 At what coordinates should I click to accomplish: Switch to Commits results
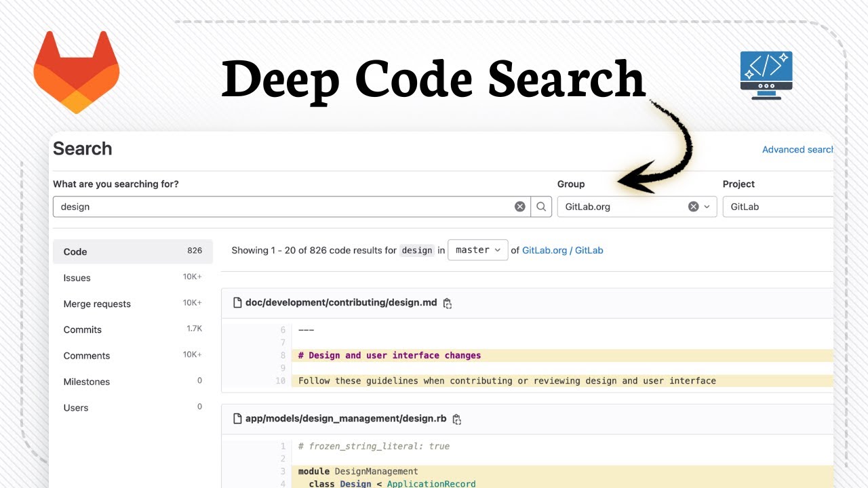pyautogui.click(x=133, y=329)
